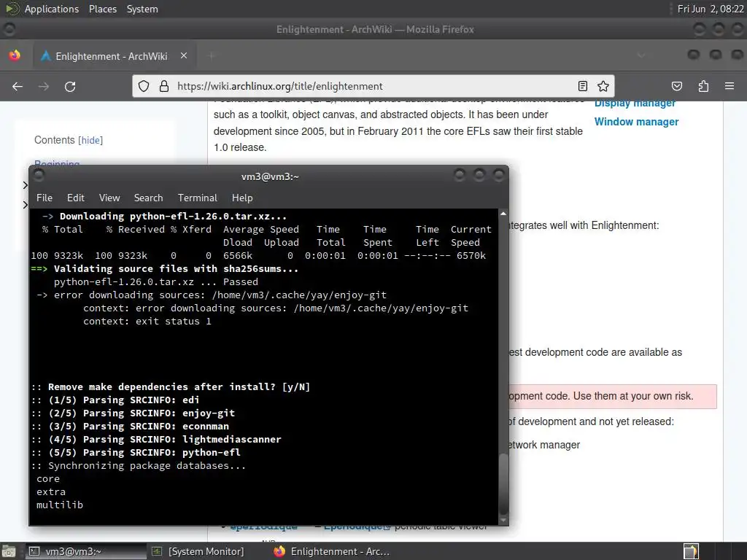Save page to Pocket

(676, 86)
